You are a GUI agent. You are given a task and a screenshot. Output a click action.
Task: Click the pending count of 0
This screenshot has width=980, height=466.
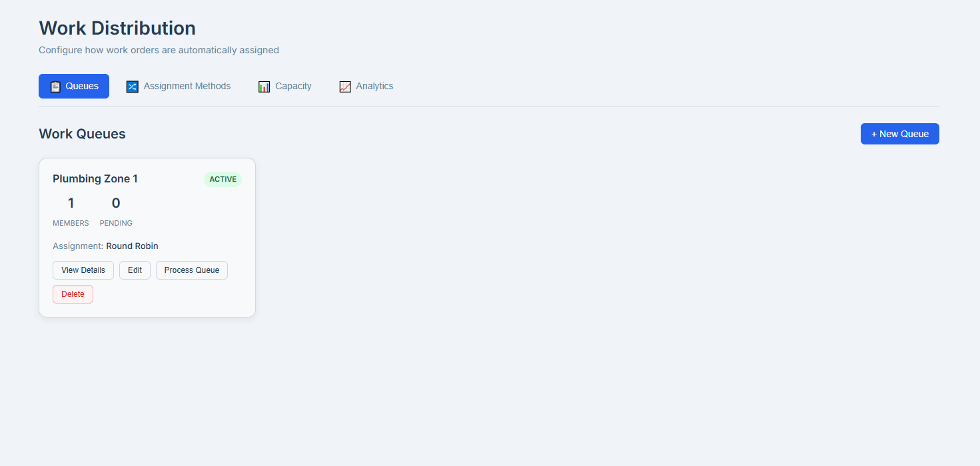pos(116,203)
